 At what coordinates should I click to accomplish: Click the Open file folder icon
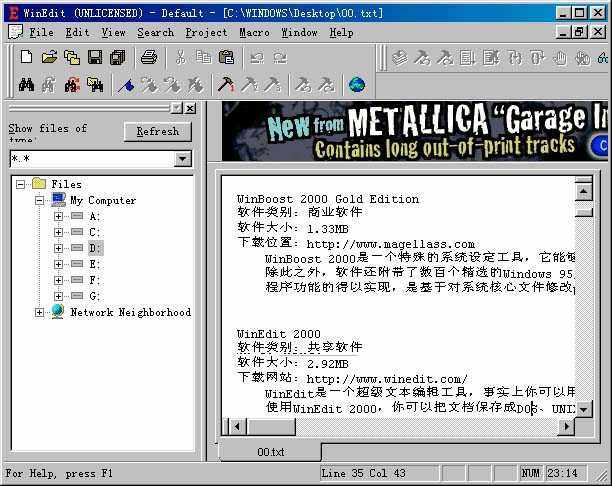(49, 58)
